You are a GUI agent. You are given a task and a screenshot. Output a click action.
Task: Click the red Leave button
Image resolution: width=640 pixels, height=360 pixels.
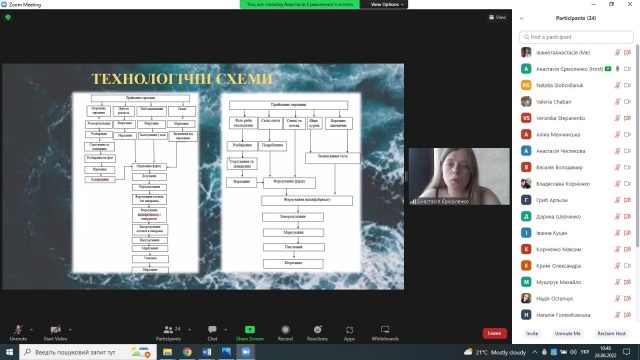point(495,333)
